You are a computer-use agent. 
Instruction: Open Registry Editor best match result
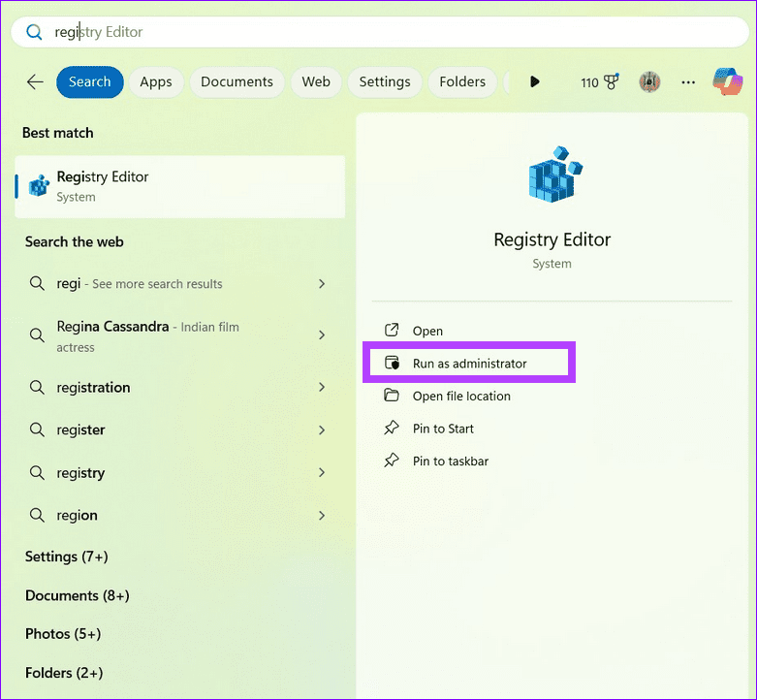click(x=180, y=186)
